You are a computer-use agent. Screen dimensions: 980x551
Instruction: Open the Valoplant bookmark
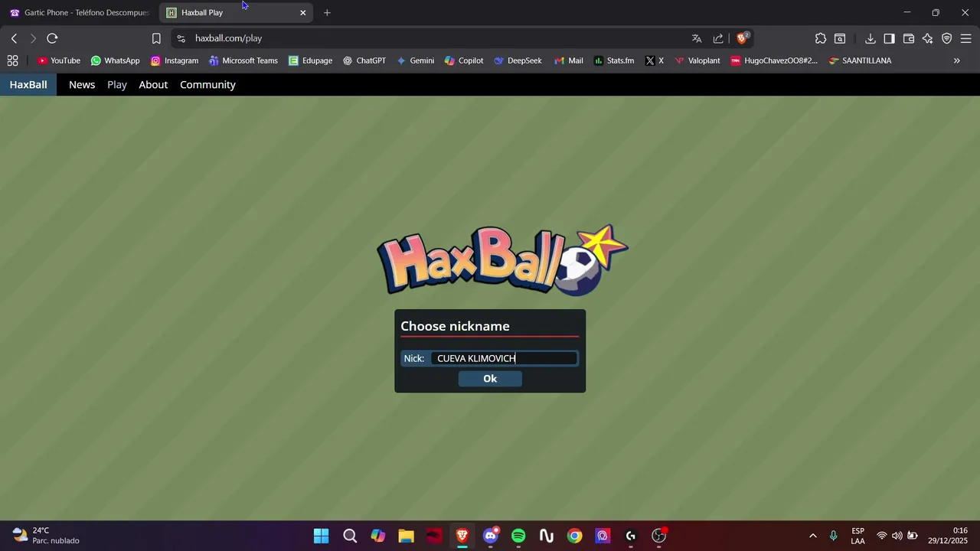tap(697, 60)
